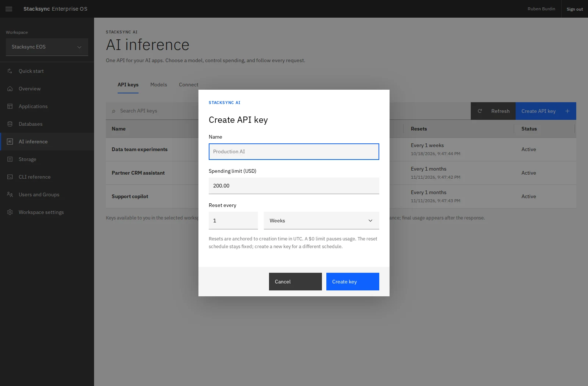Open Databases in the sidebar
Screen dimensions: 588x386
coord(47,124)
